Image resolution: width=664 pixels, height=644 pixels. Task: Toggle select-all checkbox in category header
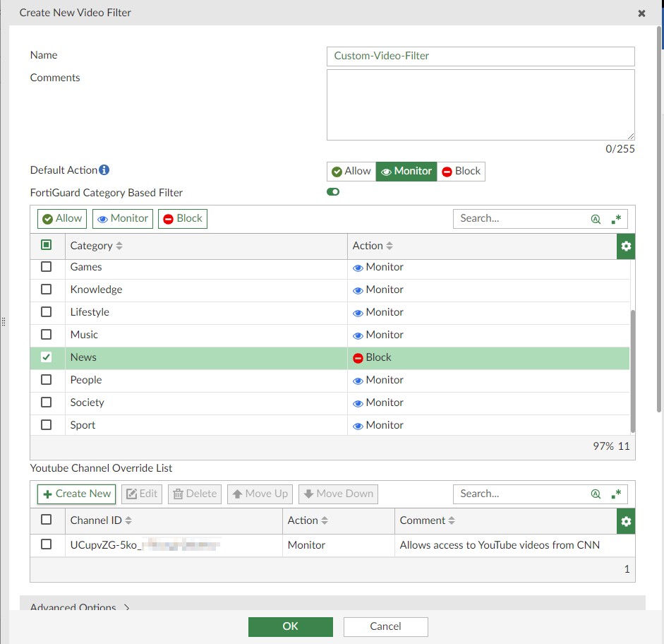(46, 244)
